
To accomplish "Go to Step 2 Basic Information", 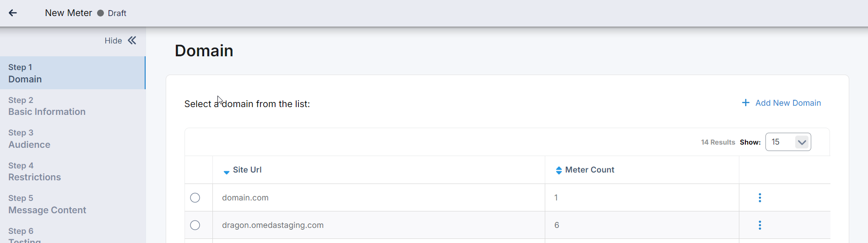I will 47,106.
